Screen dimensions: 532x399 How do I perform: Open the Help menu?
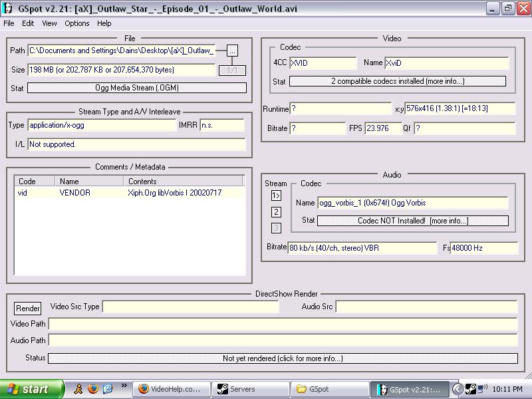point(104,23)
